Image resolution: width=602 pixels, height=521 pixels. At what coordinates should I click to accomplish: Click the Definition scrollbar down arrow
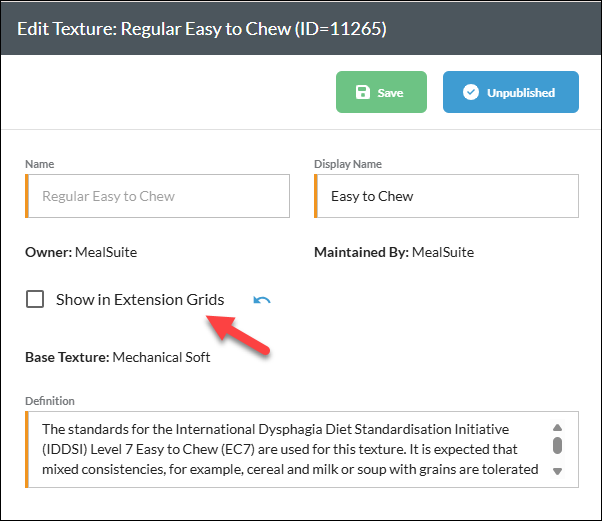point(557,471)
